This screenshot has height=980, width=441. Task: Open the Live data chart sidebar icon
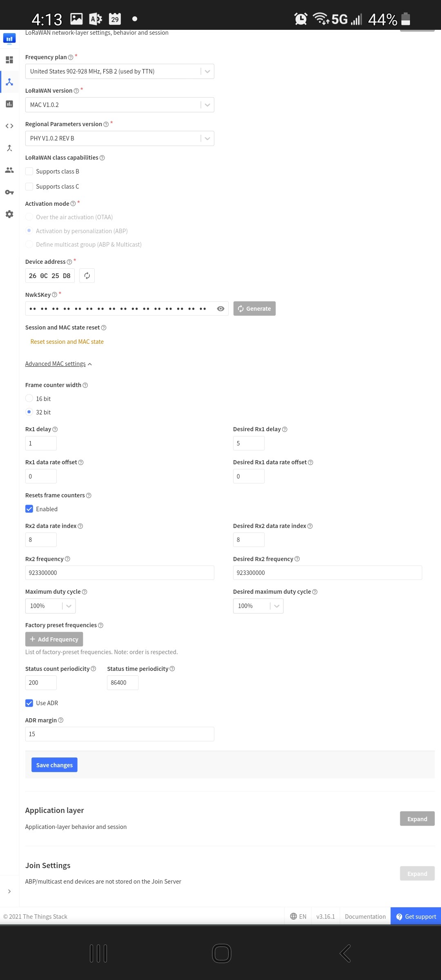[9, 104]
